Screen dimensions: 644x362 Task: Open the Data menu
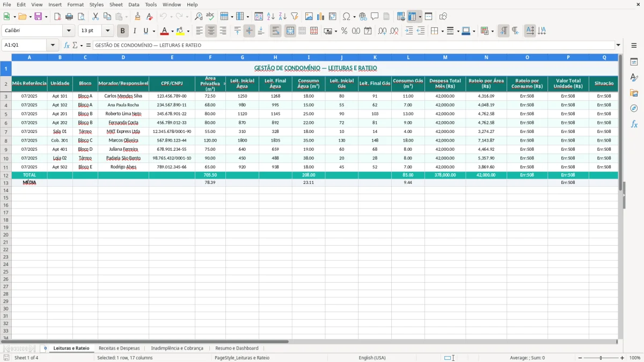134,4
